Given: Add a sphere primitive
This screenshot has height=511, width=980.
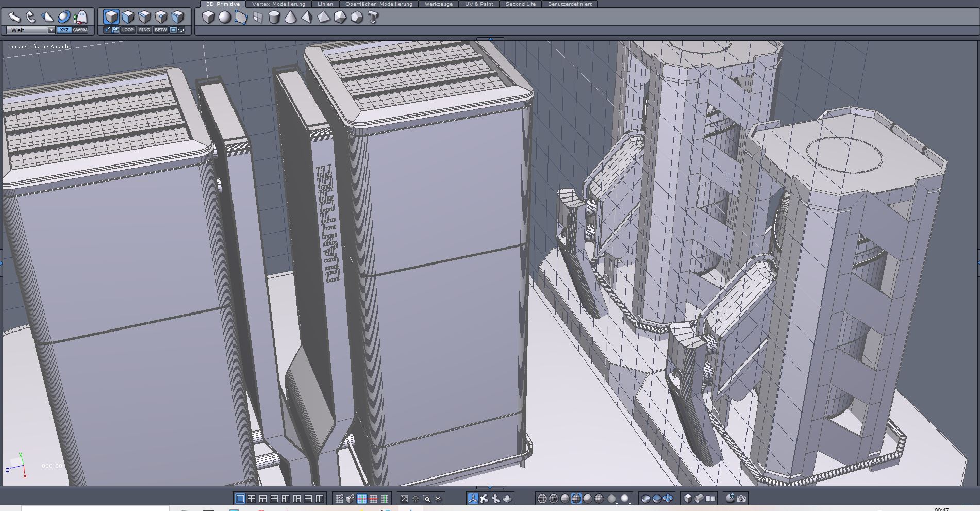Looking at the screenshot, I should [225, 18].
